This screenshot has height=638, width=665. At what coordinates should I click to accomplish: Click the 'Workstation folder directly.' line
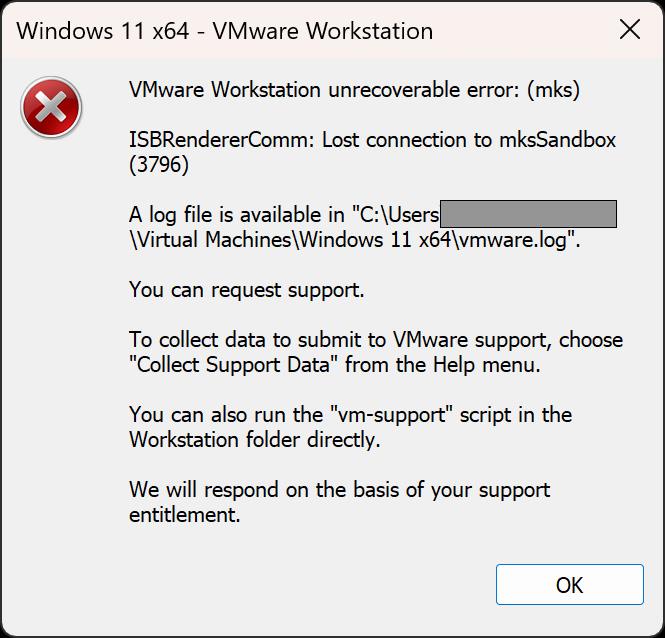(x=254, y=440)
